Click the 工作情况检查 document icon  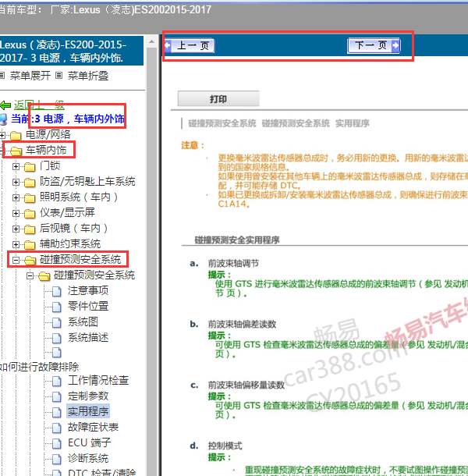(56, 381)
